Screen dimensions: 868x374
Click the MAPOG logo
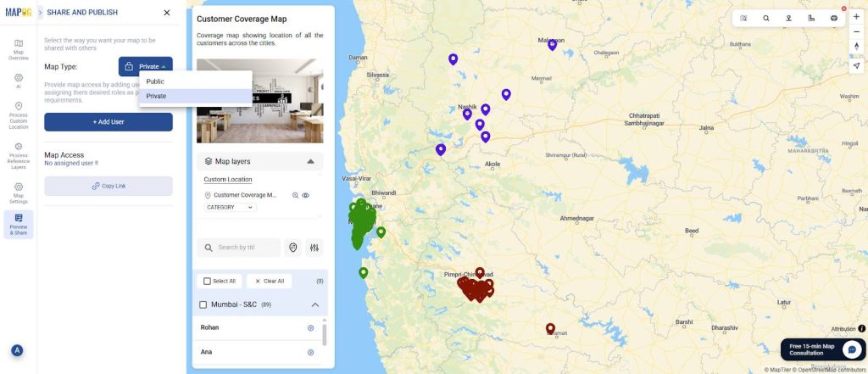point(19,12)
